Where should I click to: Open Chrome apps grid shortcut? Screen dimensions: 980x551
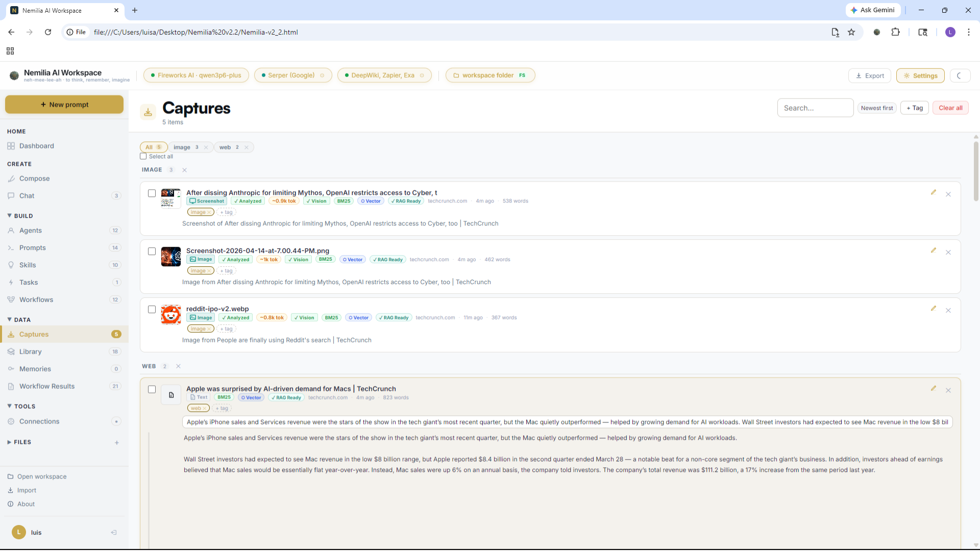pos(10,51)
